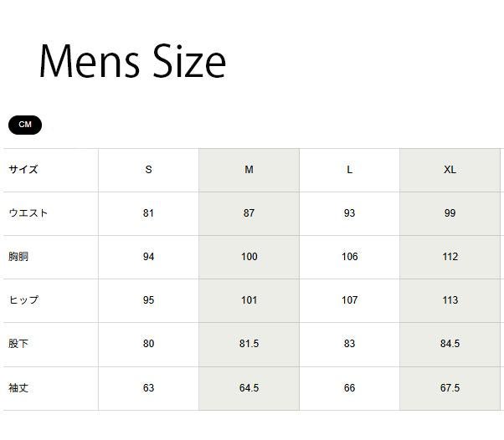The width and height of the screenshot is (504, 440).
Task: Select the XL size column header
Action: coord(450,170)
